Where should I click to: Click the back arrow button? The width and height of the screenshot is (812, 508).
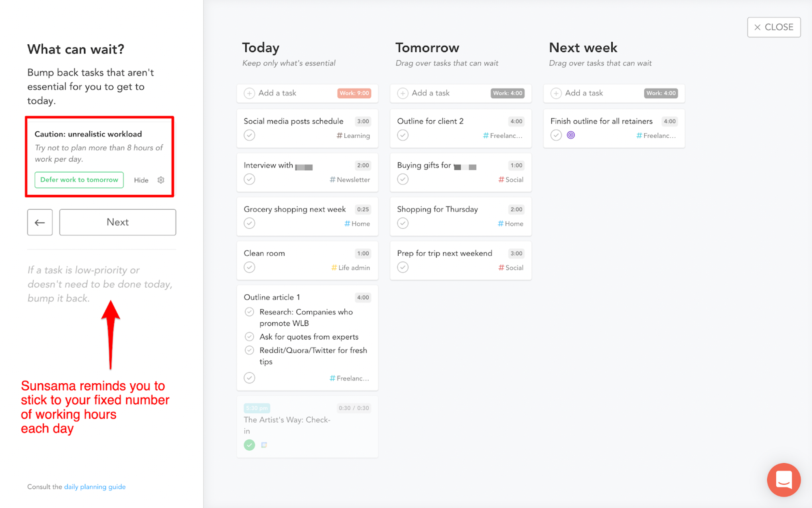tap(40, 222)
